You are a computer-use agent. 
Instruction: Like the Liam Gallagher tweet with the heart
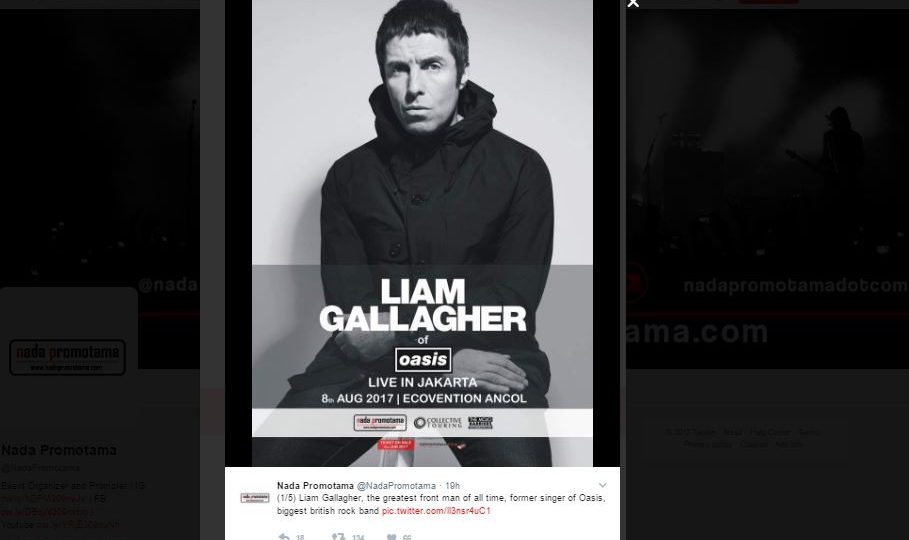click(392, 537)
